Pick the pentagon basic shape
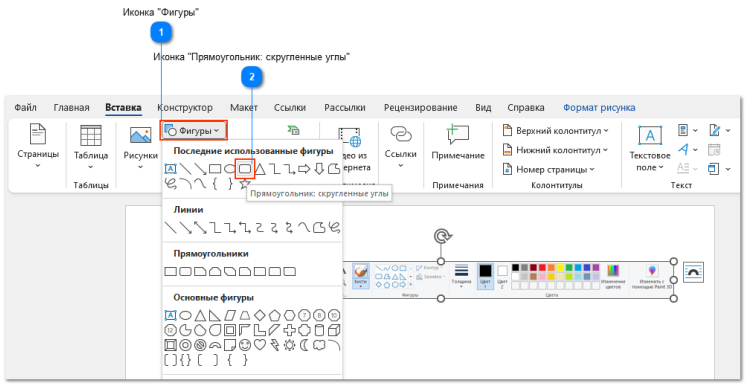Screen dimensions: 752x388 (275, 316)
